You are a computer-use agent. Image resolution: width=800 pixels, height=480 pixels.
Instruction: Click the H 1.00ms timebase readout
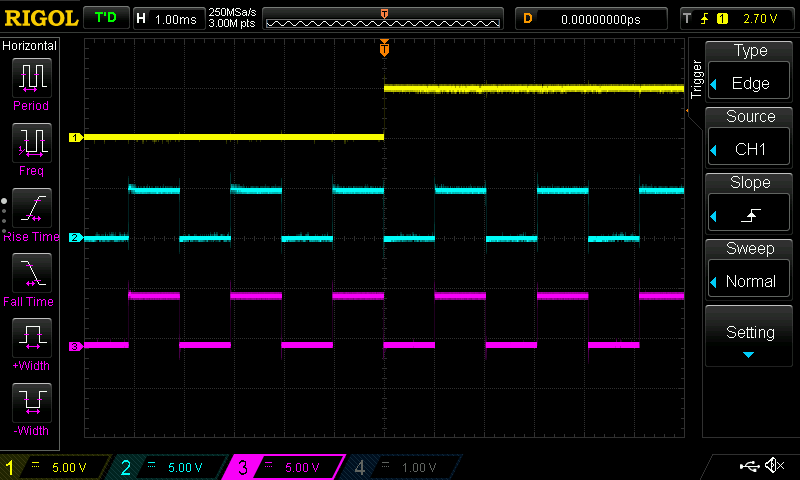(x=168, y=19)
